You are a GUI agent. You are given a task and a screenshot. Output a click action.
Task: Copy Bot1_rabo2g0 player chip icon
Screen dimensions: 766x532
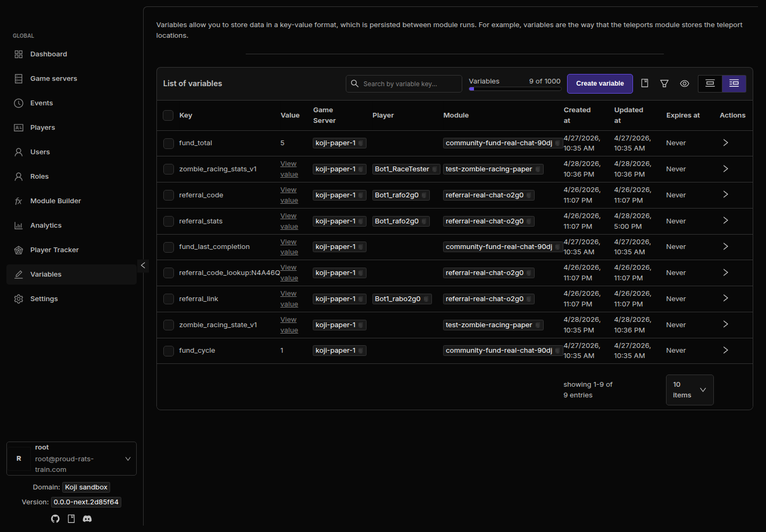(426, 299)
